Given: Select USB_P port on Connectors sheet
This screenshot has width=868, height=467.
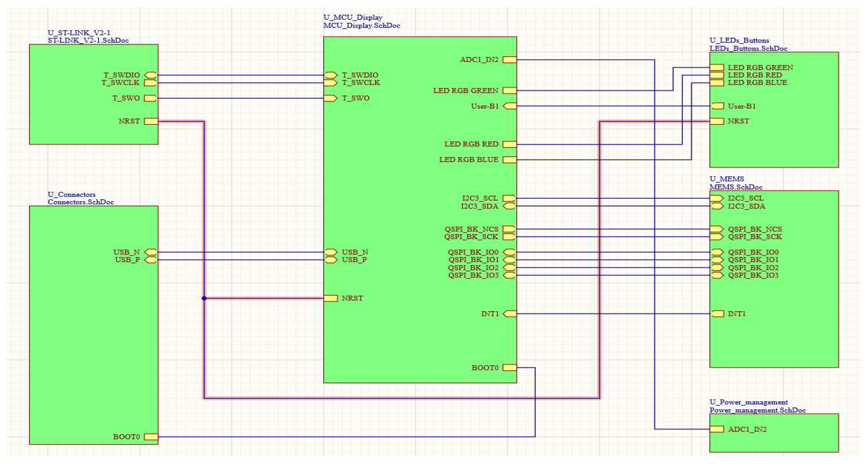Looking at the screenshot, I should pyautogui.click(x=151, y=260).
